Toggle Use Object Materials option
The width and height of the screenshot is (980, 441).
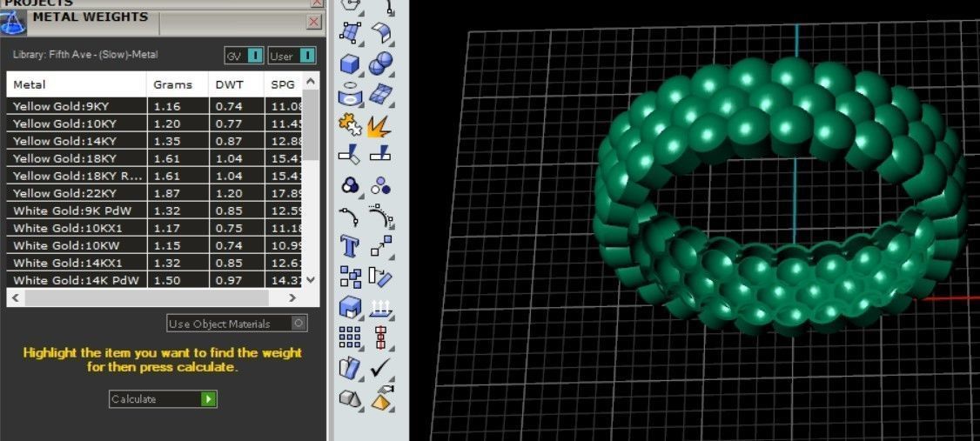click(x=237, y=324)
